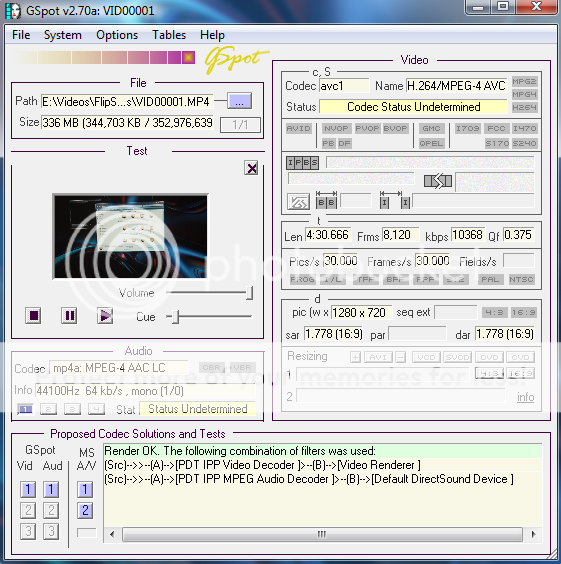Open the System menu

(x=63, y=35)
